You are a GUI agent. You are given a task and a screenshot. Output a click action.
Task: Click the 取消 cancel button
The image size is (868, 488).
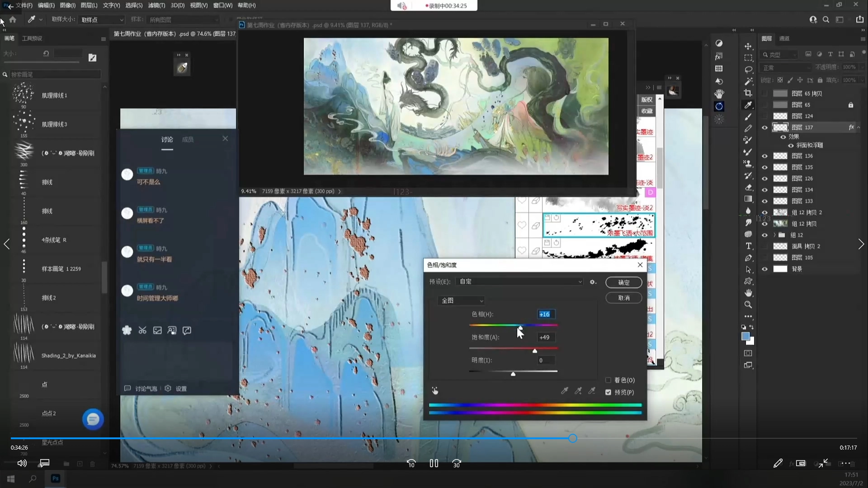(x=623, y=298)
